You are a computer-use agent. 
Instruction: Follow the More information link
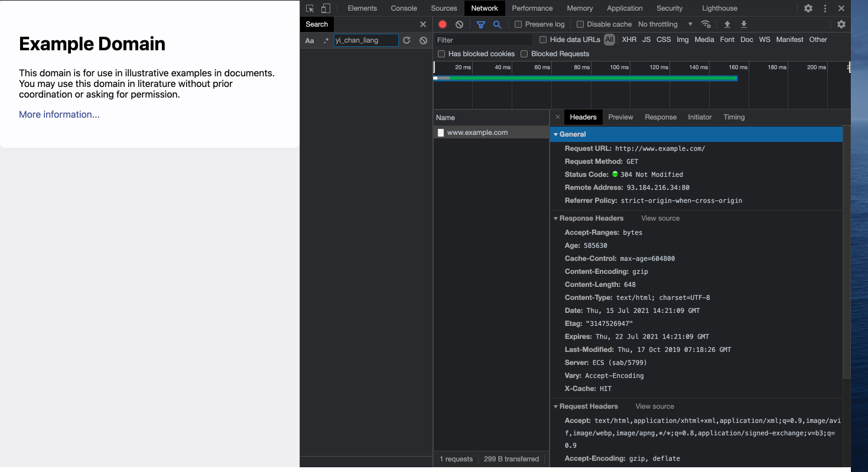pos(59,115)
